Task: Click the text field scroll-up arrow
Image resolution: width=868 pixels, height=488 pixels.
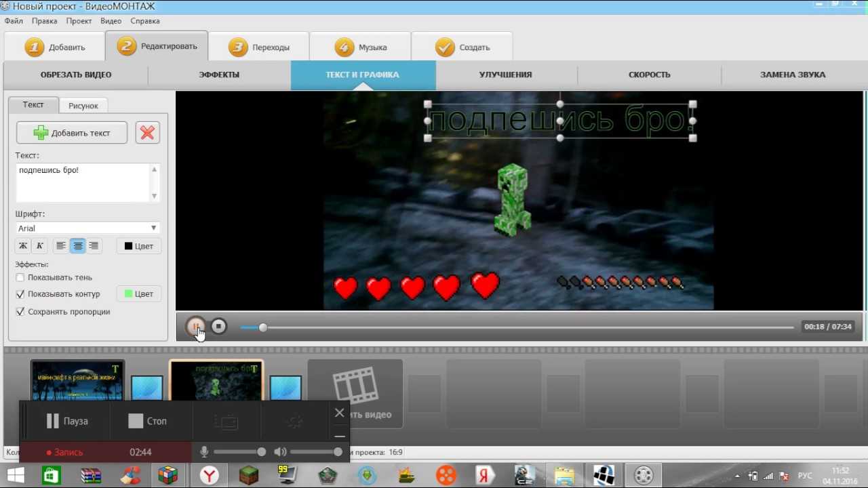Action: click(x=154, y=169)
